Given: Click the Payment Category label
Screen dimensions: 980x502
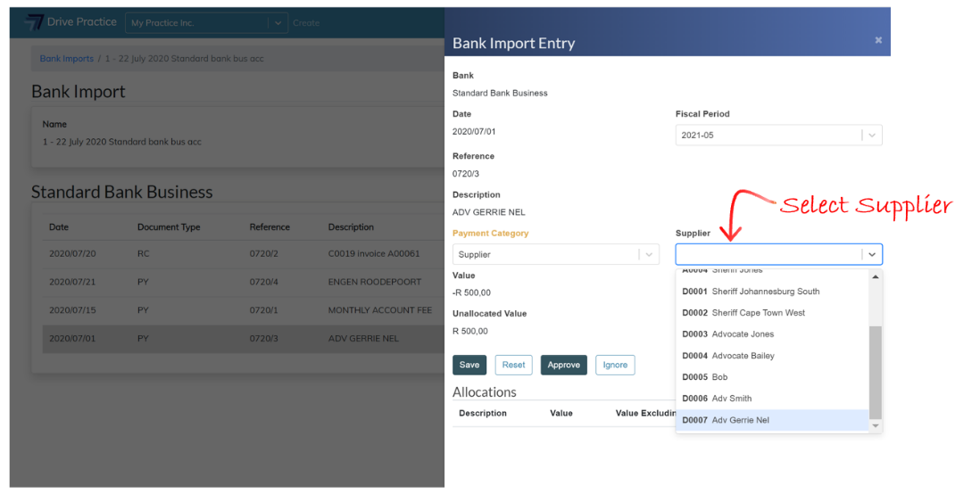Looking at the screenshot, I should coord(491,234).
